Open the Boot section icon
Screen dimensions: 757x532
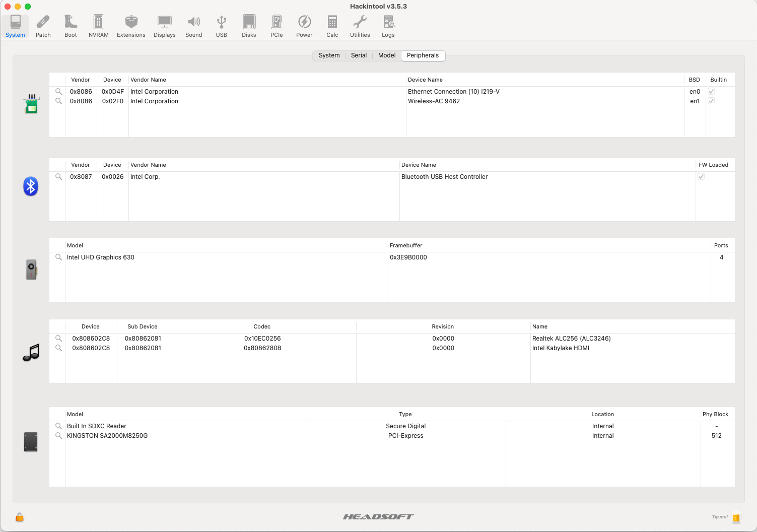71,26
